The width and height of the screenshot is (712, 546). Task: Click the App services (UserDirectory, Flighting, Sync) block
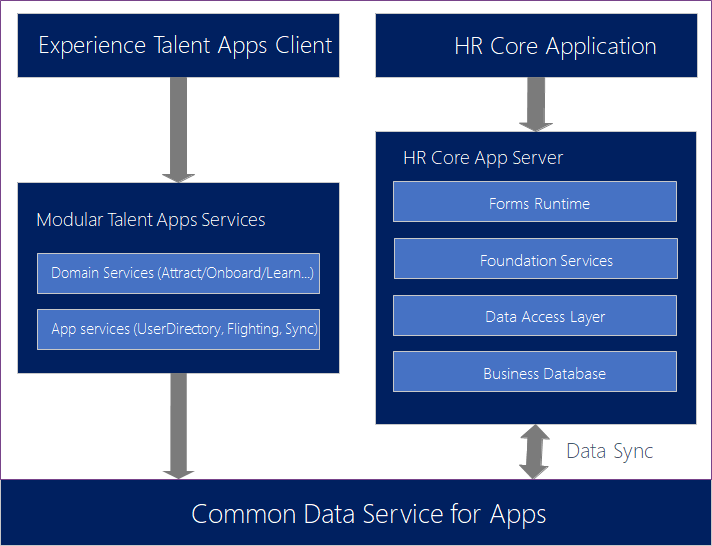pos(178,329)
